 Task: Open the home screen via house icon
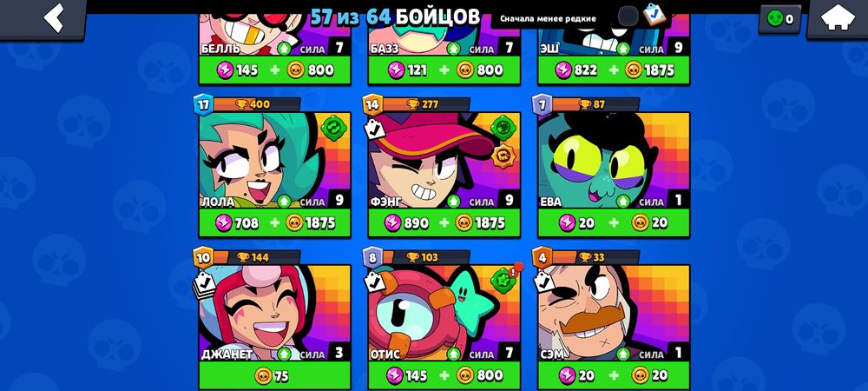pos(838,18)
